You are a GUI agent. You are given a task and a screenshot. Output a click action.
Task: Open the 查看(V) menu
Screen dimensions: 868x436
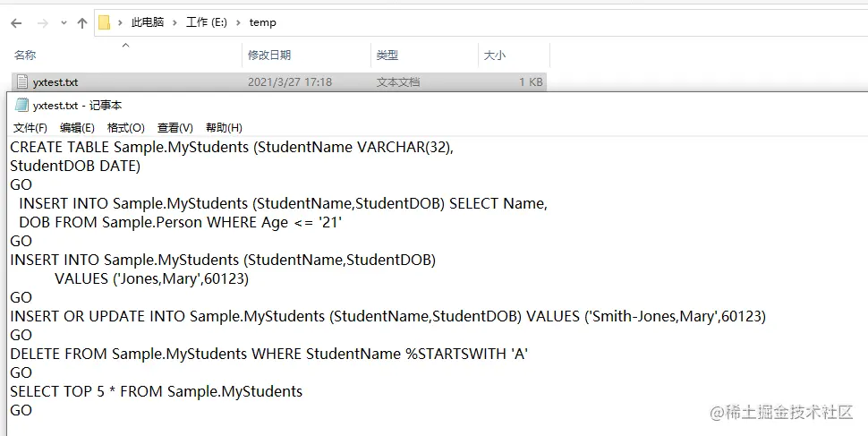point(174,128)
